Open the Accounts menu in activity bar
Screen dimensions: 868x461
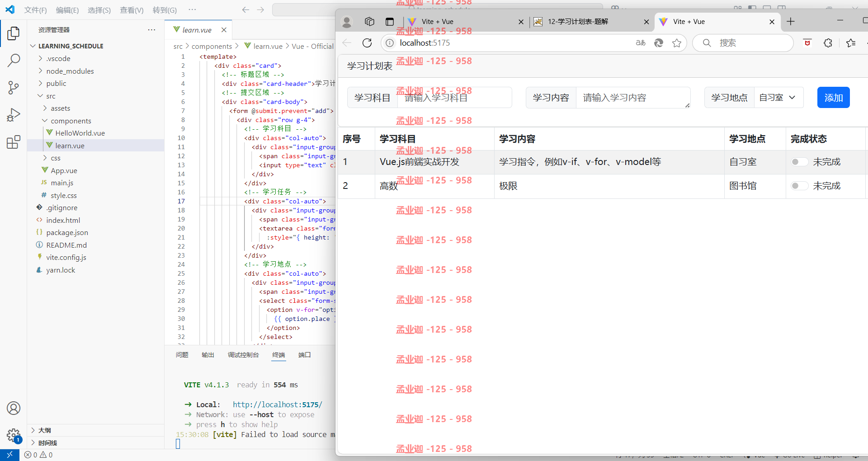coord(14,408)
